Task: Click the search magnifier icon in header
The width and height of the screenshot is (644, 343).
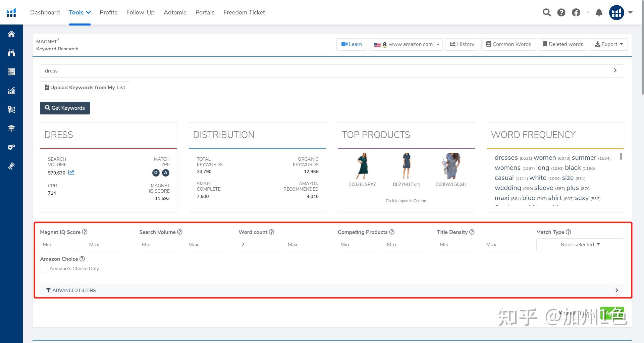Action: coord(547,12)
